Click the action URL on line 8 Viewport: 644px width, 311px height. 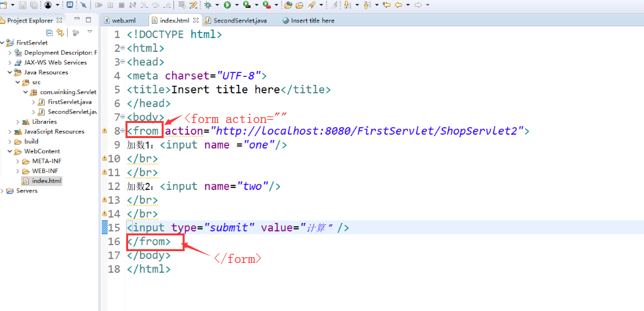367,131
